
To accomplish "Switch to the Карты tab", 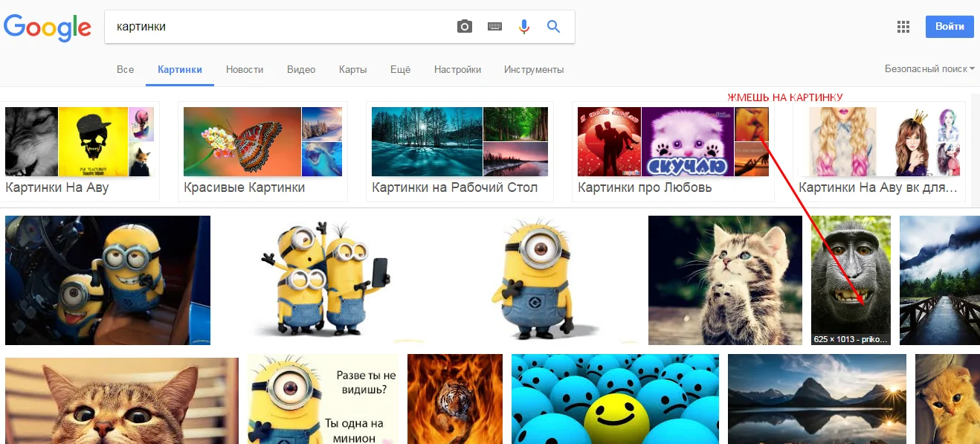I will tap(352, 69).
